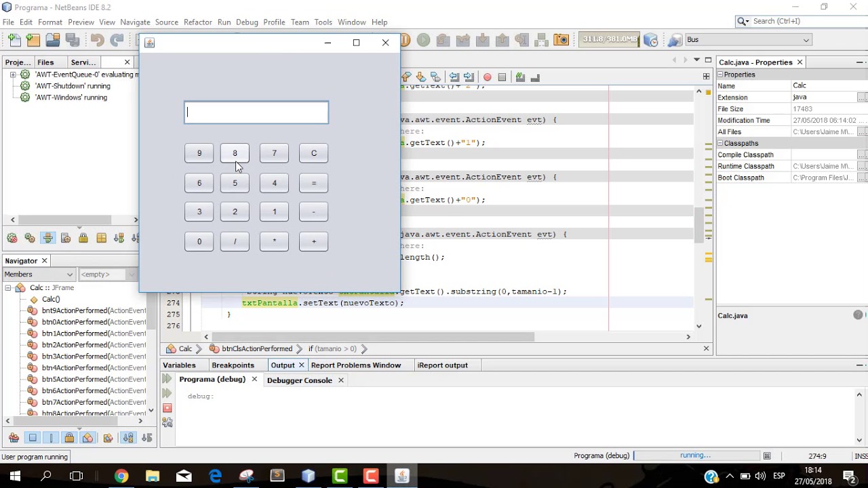Open the <empty> combo box in Navigator
The height and width of the screenshot is (488, 868).
(107, 274)
